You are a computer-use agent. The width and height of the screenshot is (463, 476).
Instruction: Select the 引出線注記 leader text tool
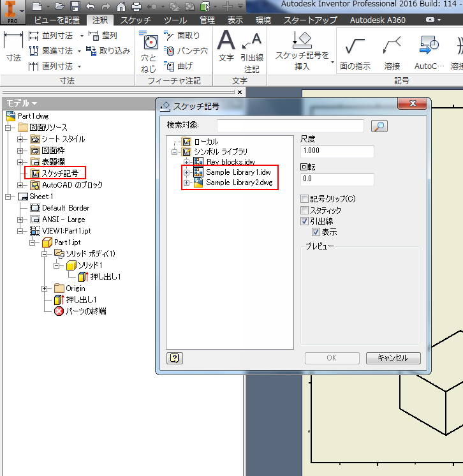tap(252, 52)
